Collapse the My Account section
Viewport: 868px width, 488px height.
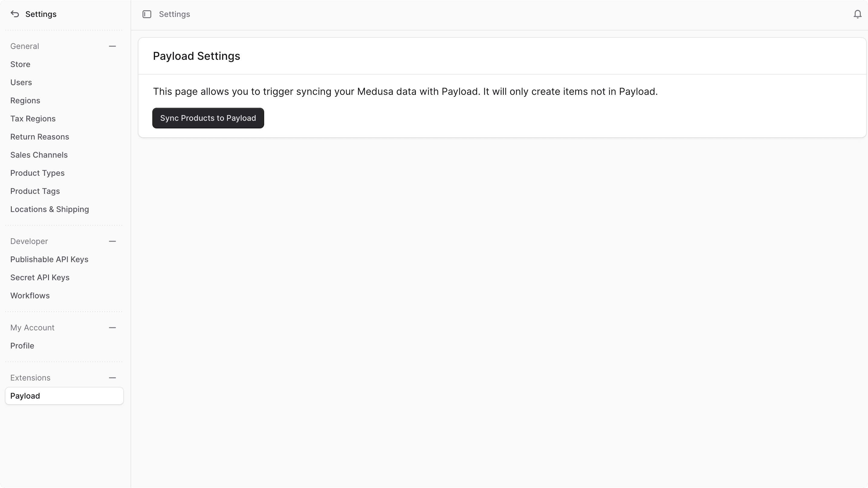pyautogui.click(x=112, y=328)
